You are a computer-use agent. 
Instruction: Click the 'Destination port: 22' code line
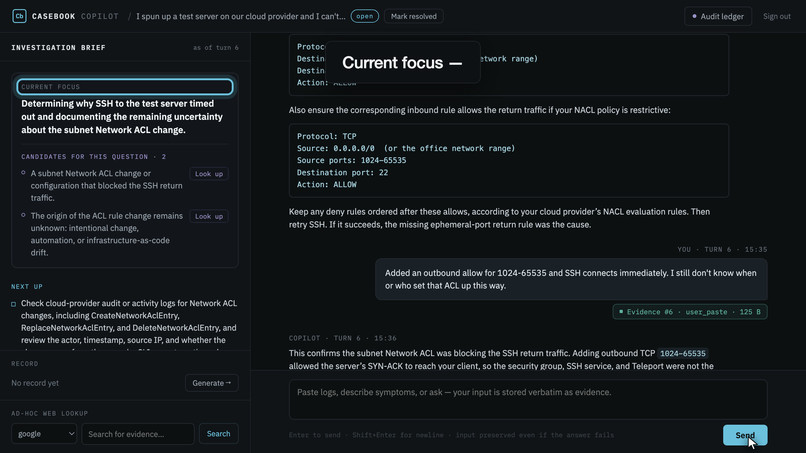click(342, 173)
